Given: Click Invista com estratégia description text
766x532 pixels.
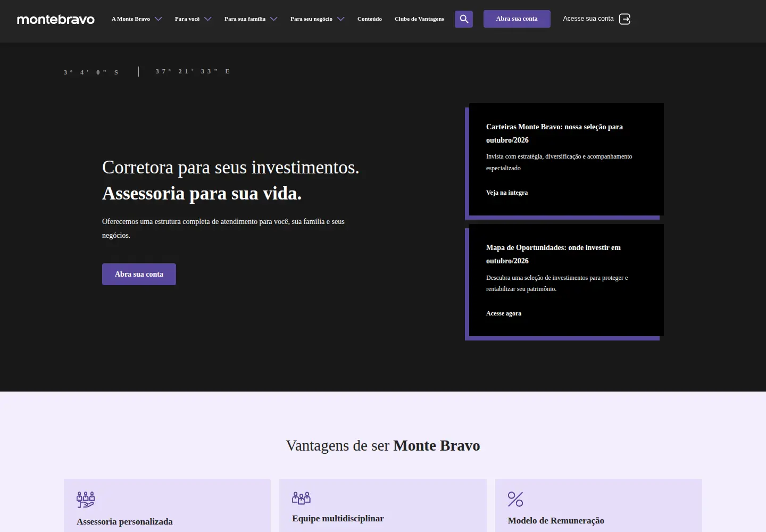Looking at the screenshot, I should (x=559, y=162).
